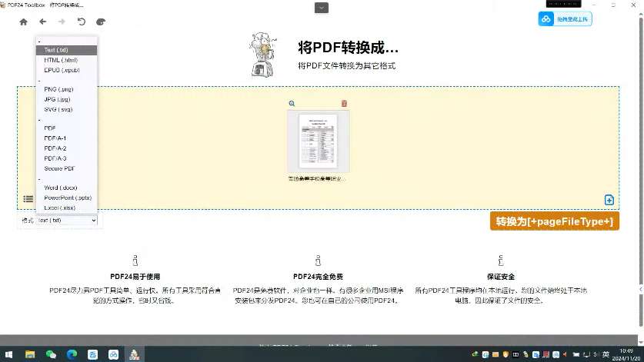Click the orange convert button
This screenshot has height=362, width=644.
pos(555,221)
